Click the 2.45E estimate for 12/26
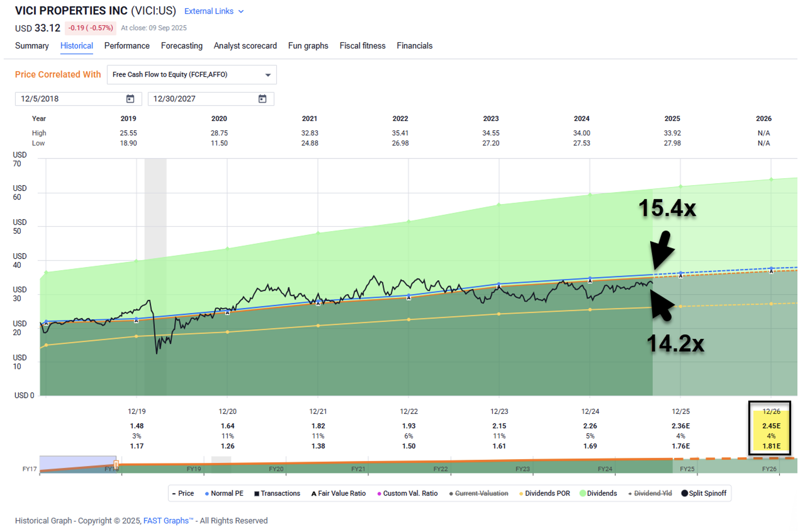This screenshot has width=812, height=531. pyautogui.click(x=772, y=426)
